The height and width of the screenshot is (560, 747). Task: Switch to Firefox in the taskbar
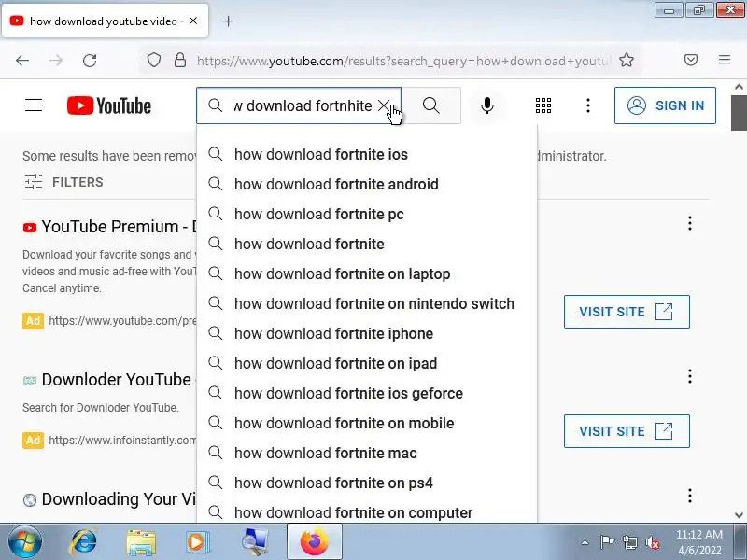point(315,542)
